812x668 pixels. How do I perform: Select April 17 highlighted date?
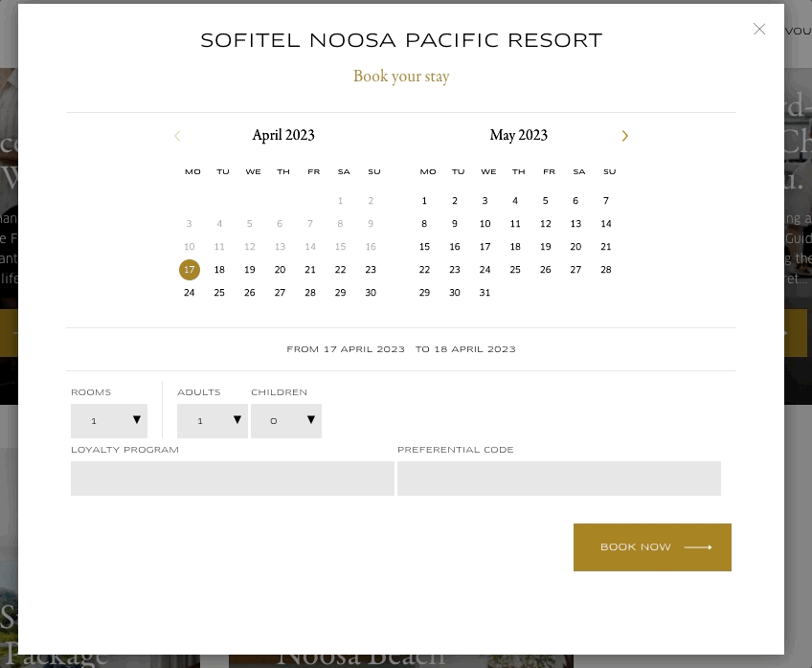(x=190, y=270)
